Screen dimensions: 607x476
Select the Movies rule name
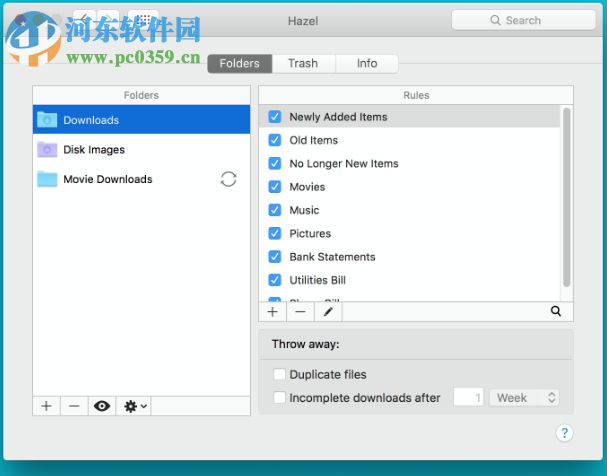click(307, 187)
